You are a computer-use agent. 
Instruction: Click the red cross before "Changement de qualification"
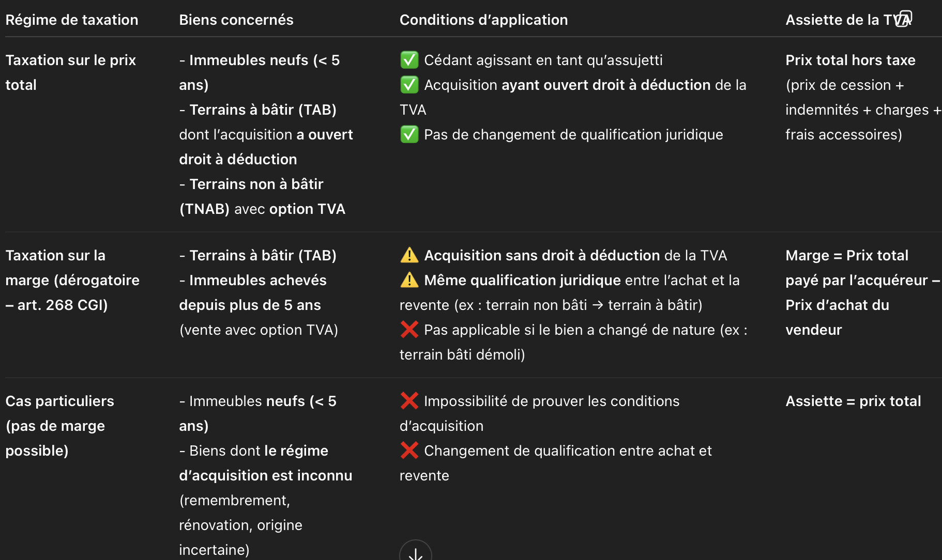409,450
